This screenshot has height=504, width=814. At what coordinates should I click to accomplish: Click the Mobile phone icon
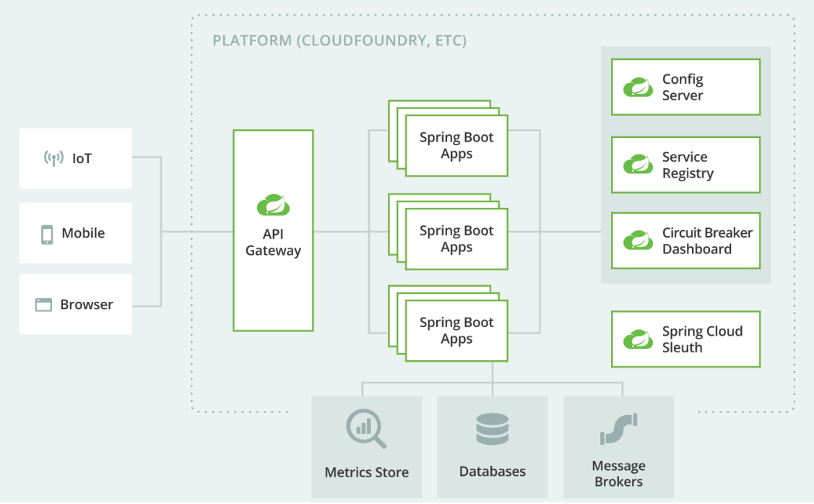[x=47, y=234]
